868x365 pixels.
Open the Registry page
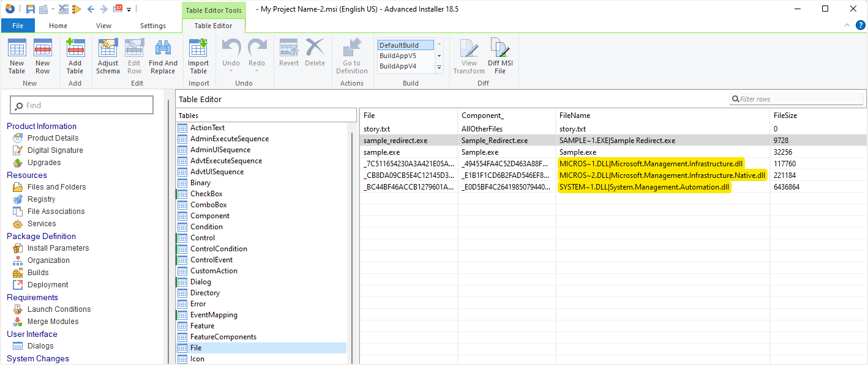tap(41, 199)
